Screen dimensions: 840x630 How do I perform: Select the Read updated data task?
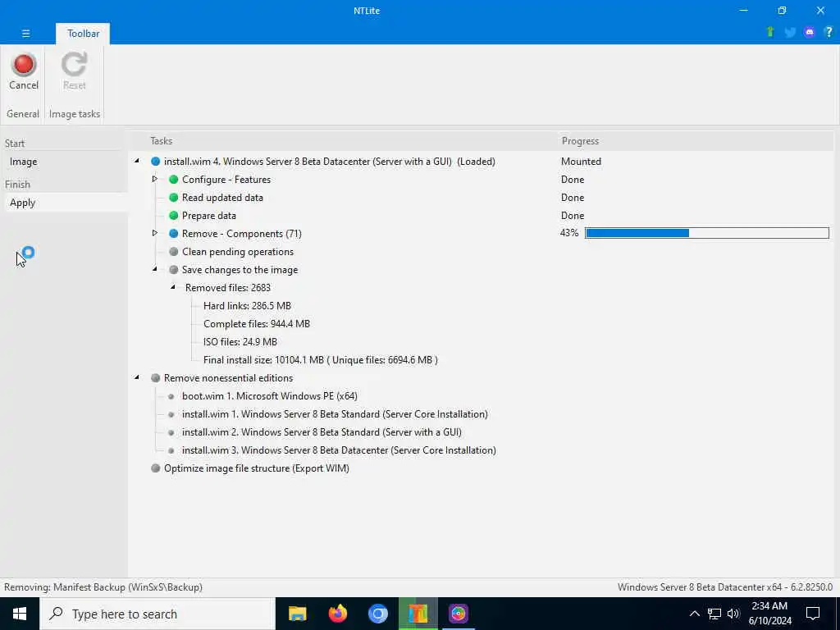222,198
